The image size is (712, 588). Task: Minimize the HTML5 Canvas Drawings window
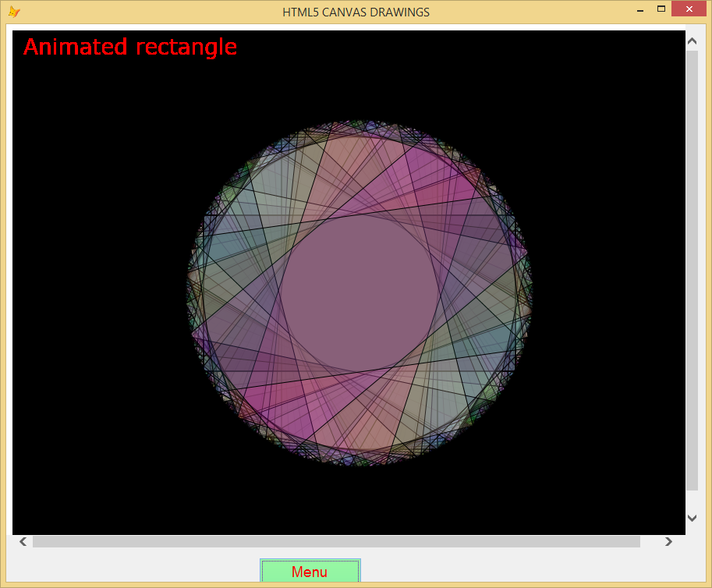[x=640, y=10]
